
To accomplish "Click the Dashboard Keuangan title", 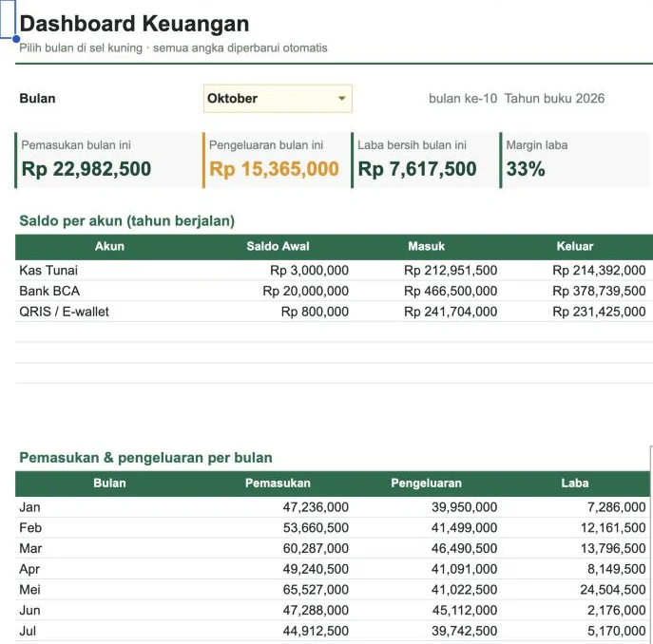I will pos(134,24).
